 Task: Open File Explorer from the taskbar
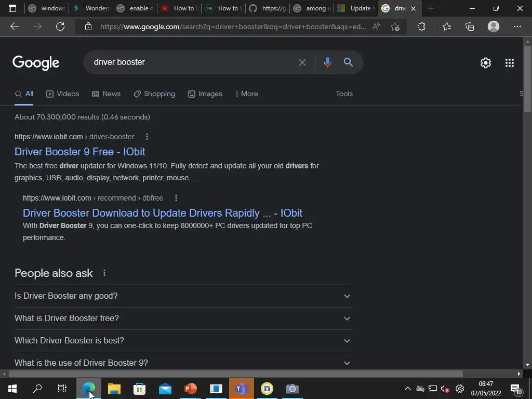click(x=114, y=389)
